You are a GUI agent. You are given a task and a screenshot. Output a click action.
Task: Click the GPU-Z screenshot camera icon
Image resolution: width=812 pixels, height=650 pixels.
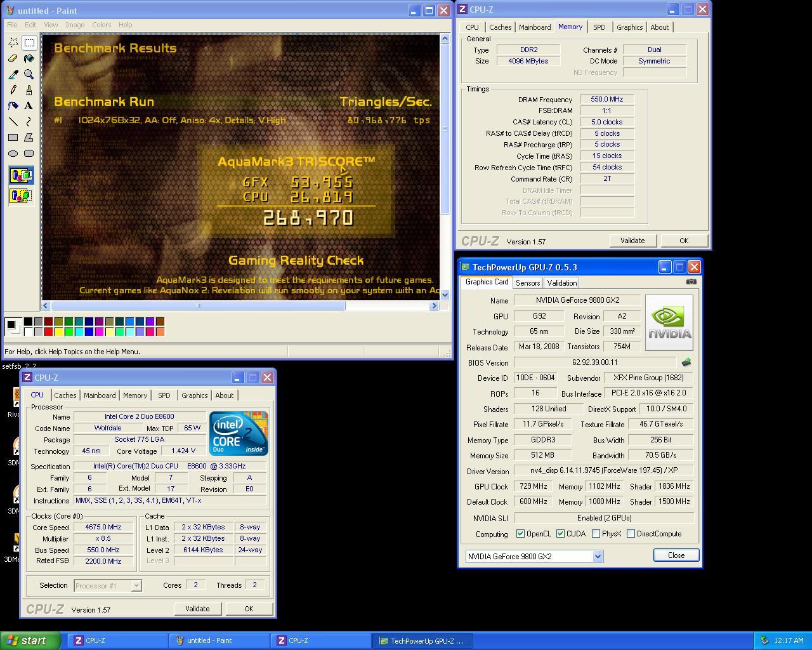(x=691, y=282)
